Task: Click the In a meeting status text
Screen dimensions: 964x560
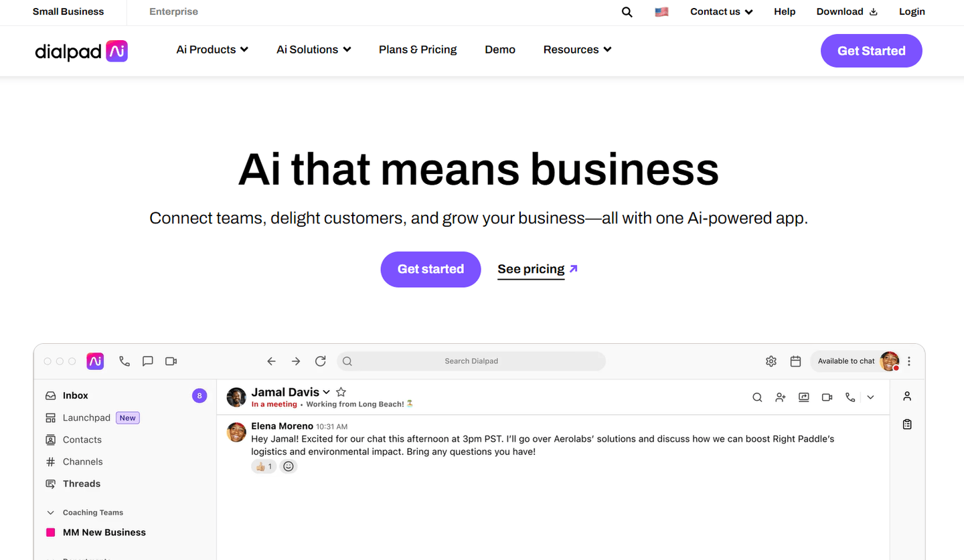Action: pyautogui.click(x=274, y=404)
